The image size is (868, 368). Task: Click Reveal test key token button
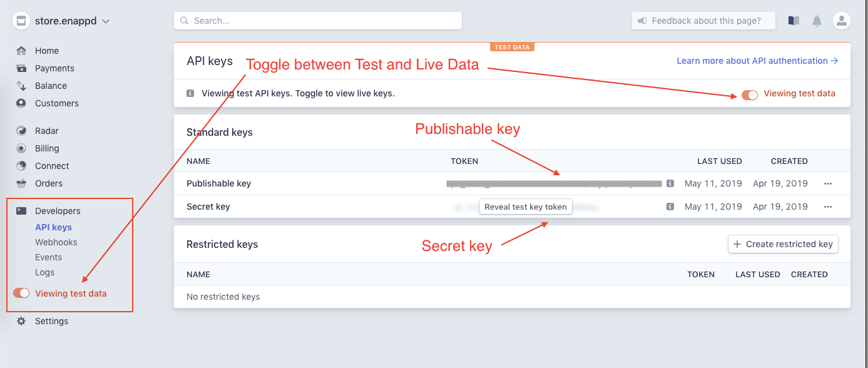pyautogui.click(x=526, y=207)
